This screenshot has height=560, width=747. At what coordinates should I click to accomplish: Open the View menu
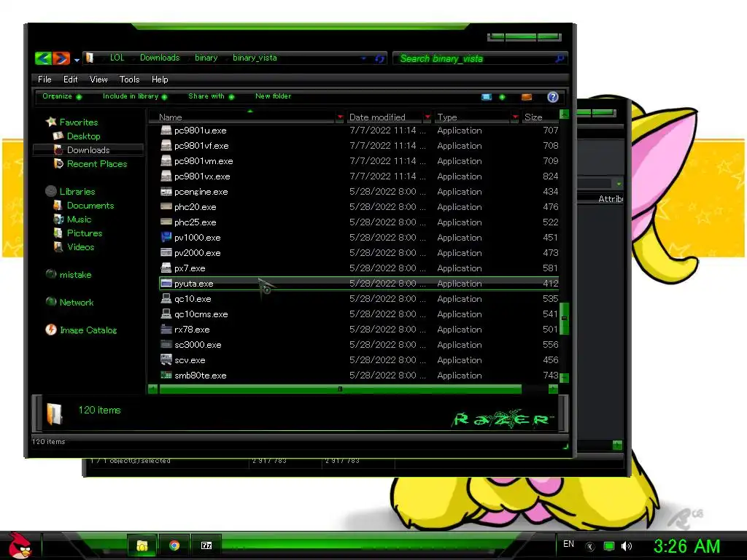(98, 79)
